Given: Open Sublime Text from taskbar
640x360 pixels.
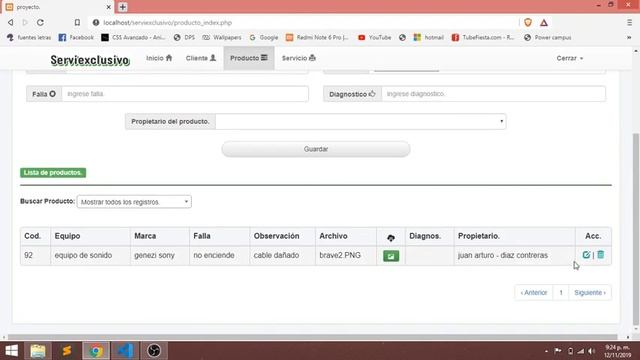Looking at the screenshot, I should click(67, 351).
